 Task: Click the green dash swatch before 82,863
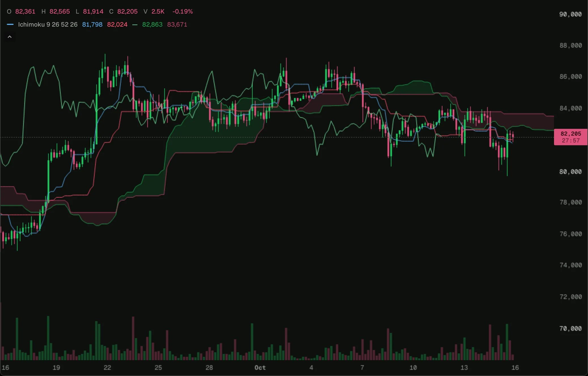click(x=135, y=25)
